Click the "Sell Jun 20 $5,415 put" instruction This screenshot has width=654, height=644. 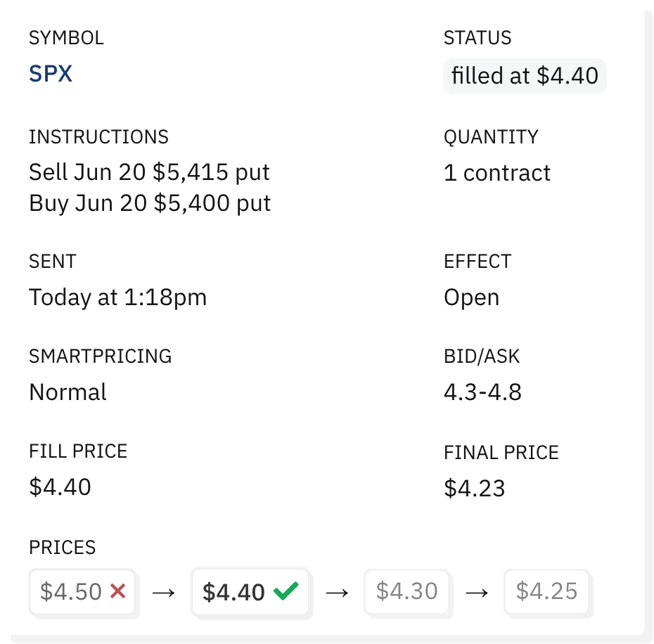[149, 172]
